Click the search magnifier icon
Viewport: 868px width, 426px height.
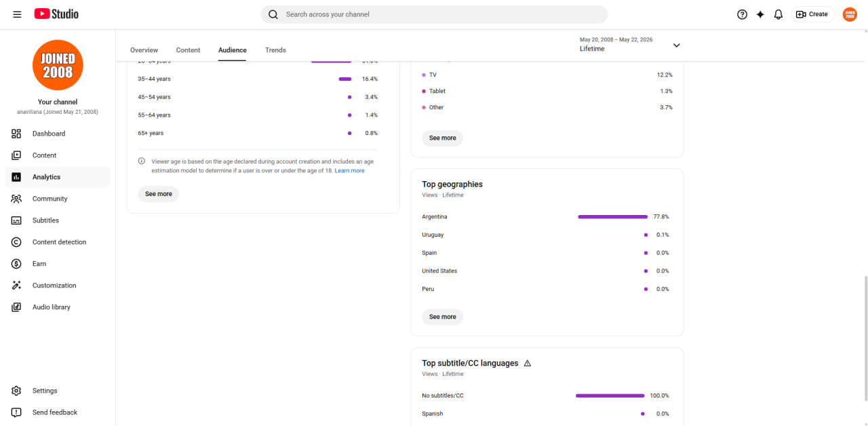[x=273, y=14]
